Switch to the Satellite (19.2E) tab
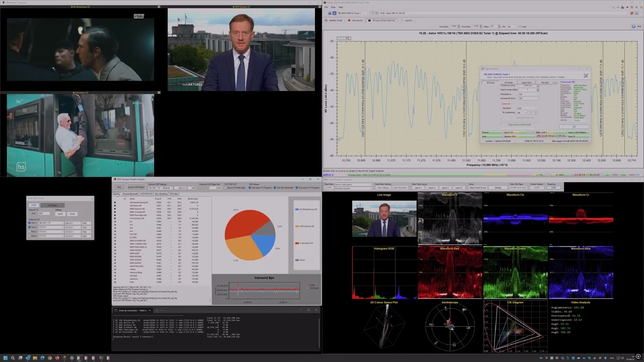The height and width of the screenshot is (362, 644). click(334, 20)
